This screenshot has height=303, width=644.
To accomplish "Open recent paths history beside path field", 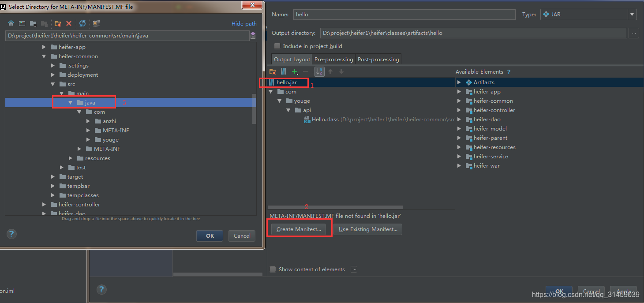I will click(253, 36).
